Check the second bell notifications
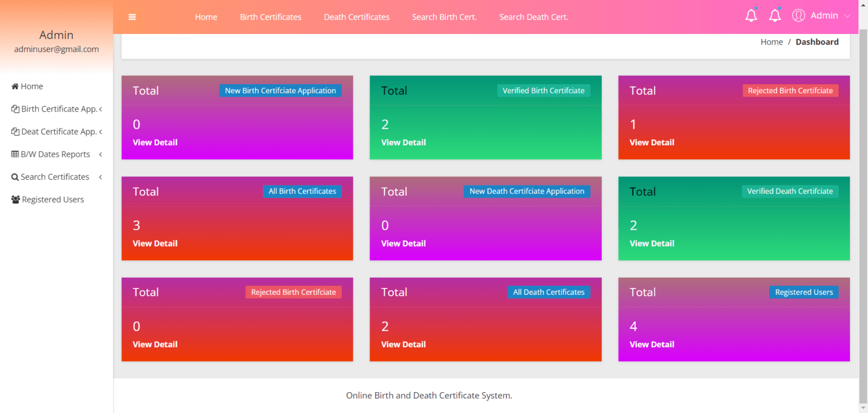The width and height of the screenshot is (868, 413). click(x=775, y=15)
